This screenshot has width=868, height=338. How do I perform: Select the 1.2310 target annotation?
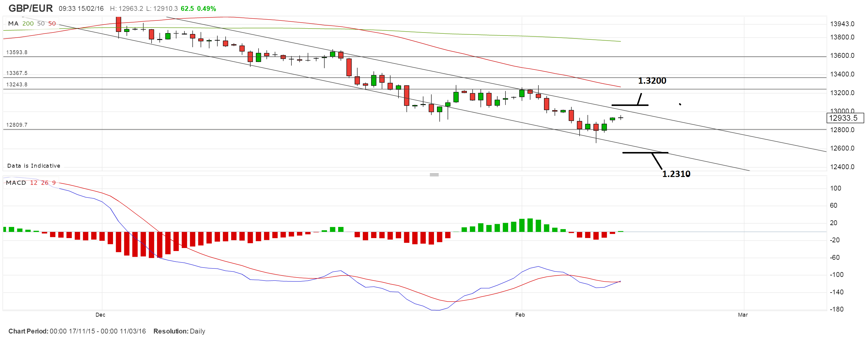tap(676, 174)
